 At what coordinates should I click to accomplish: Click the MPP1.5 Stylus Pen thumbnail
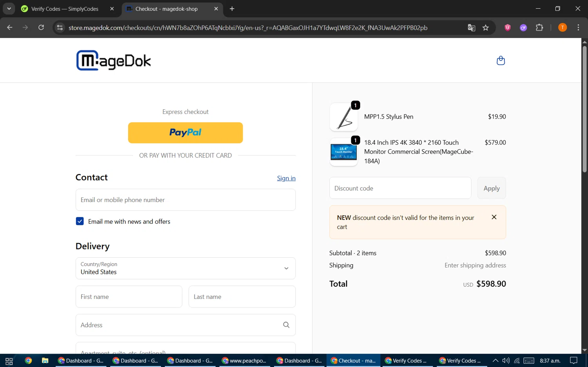pyautogui.click(x=344, y=117)
